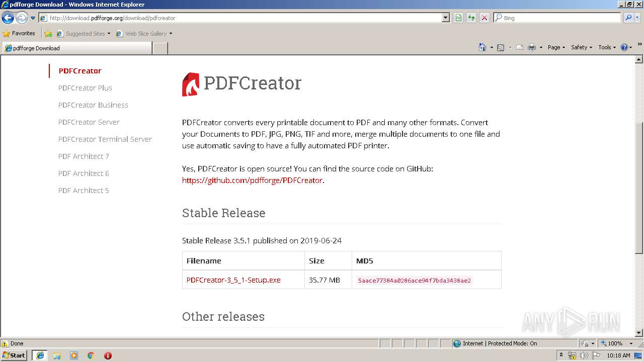Open PDFCreator Server sidebar link
Image resolution: width=644 pixels, height=362 pixels.
pos(89,122)
